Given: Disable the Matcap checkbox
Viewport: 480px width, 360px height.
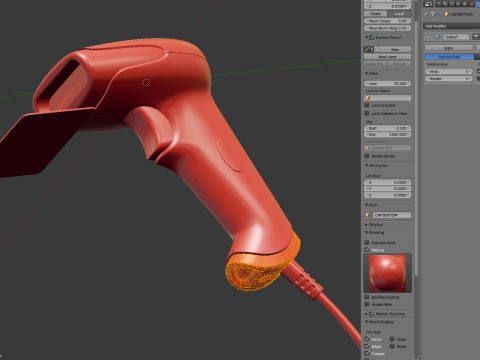Looking at the screenshot, I should click(367, 250).
